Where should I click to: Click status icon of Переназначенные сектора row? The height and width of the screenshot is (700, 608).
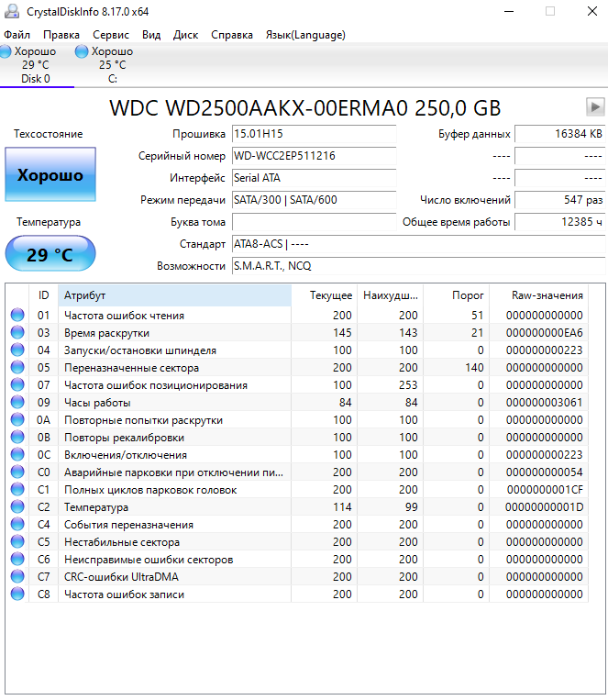coord(17,367)
